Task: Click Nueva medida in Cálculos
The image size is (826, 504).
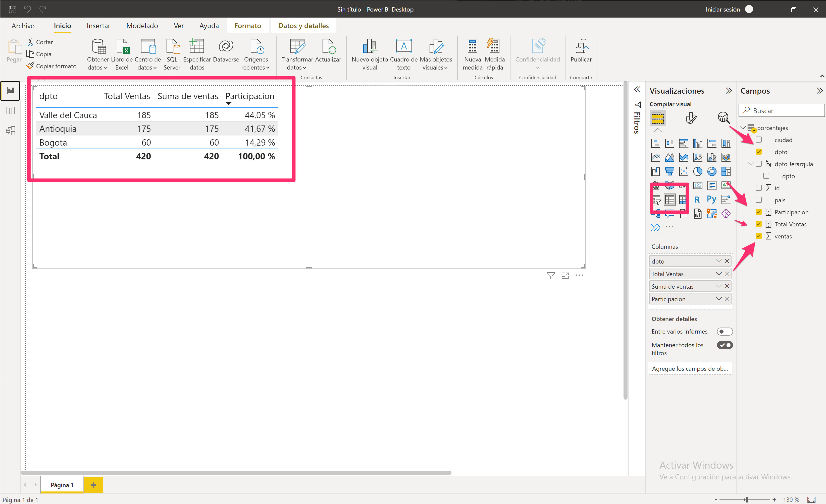Action: 472,54
